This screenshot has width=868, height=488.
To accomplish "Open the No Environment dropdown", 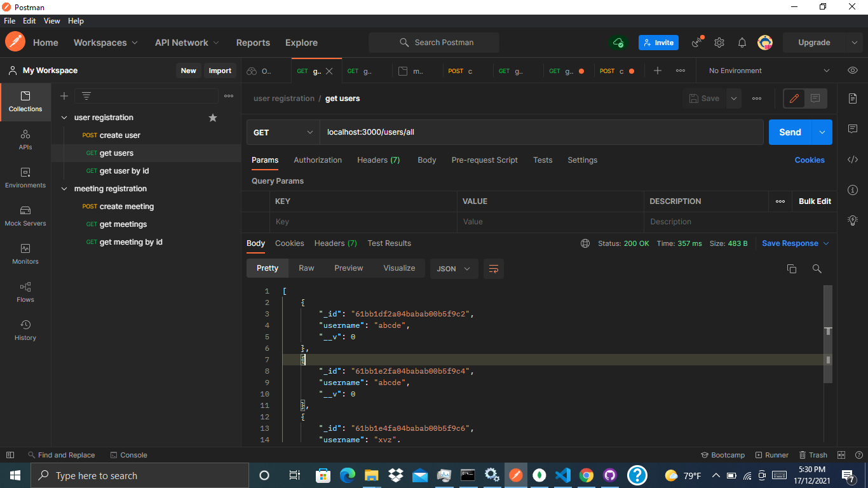I will (x=769, y=71).
